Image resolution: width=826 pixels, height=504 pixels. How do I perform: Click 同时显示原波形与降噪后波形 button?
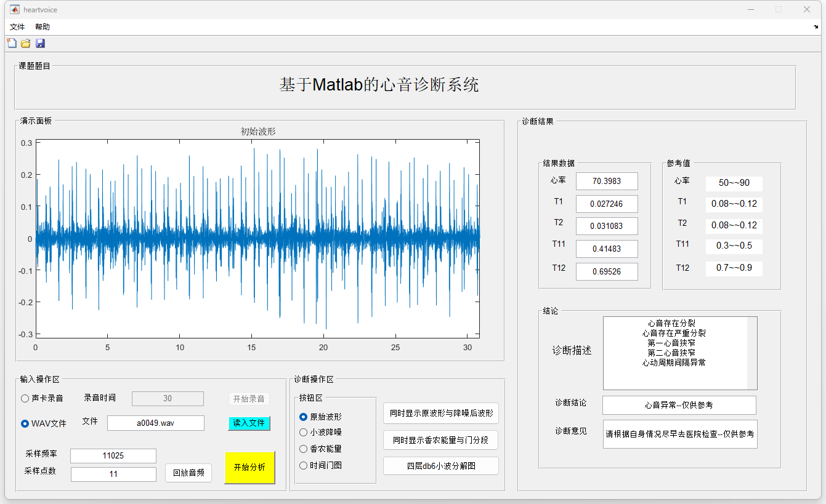[441, 414]
